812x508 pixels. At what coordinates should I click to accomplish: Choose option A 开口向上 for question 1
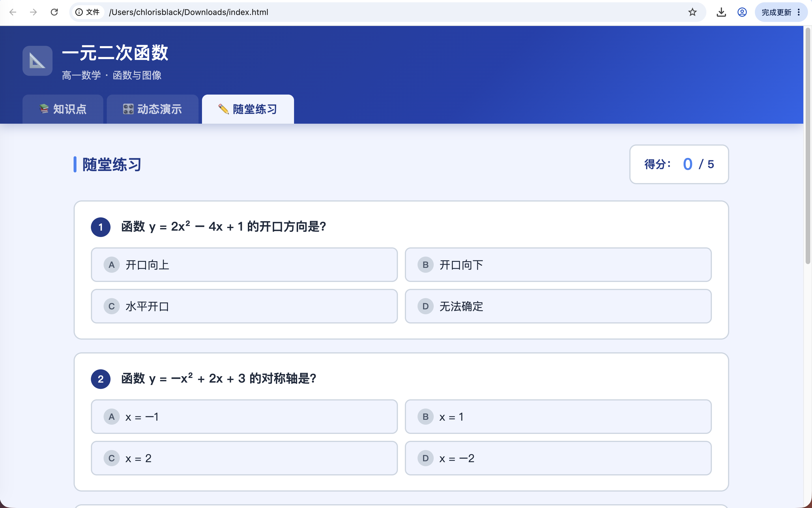(x=244, y=265)
